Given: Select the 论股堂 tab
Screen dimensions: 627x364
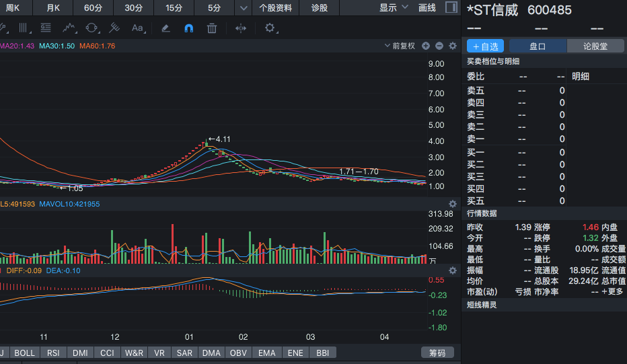Looking at the screenshot, I should [x=595, y=46].
